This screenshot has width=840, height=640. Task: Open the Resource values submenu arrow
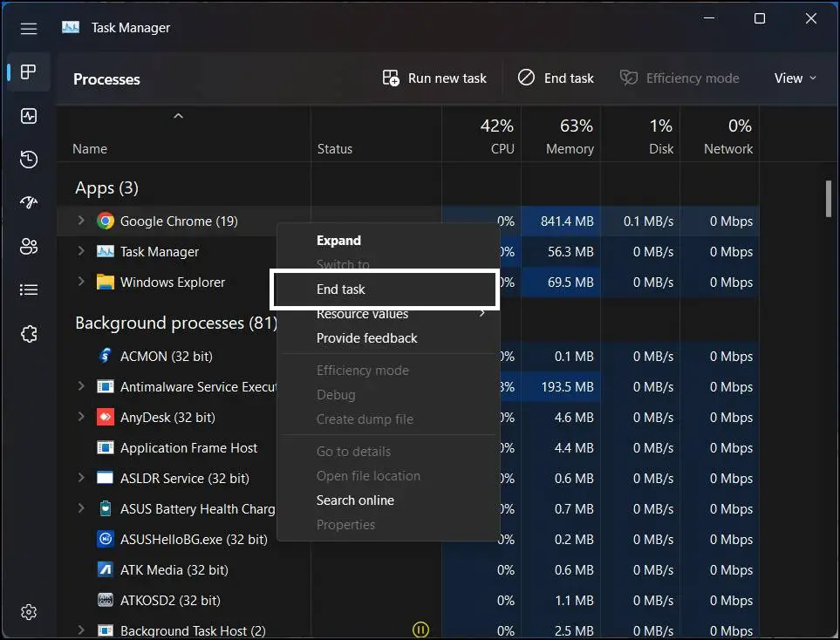[482, 313]
